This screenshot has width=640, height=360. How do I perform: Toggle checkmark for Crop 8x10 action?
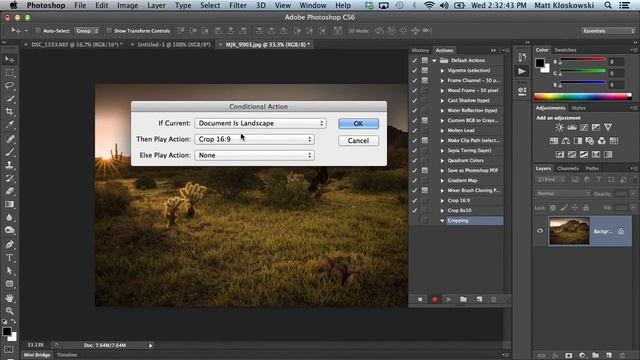pyautogui.click(x=414, y=210)
